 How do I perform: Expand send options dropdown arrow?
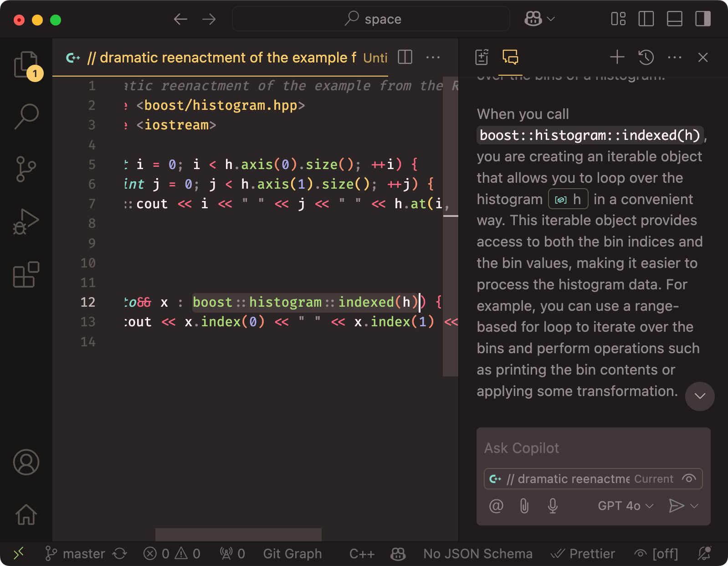pos(694,506)
